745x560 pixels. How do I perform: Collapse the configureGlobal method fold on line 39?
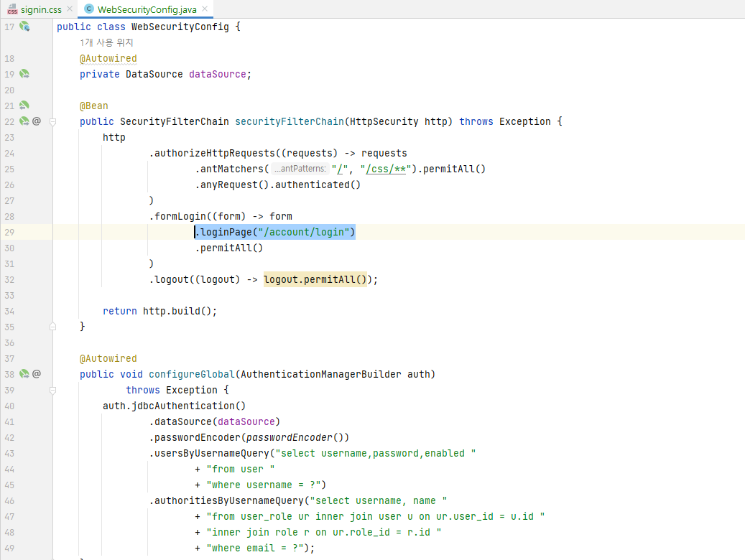pos(52,391)
